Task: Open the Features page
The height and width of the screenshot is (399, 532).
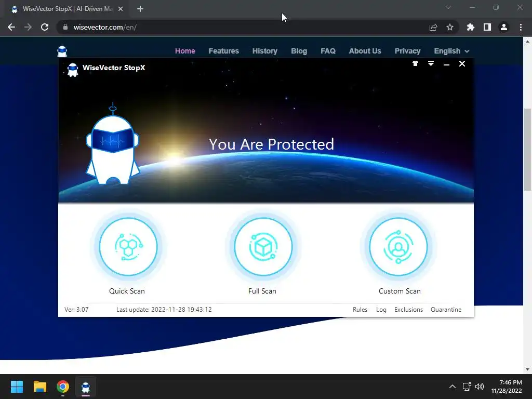Action: (x=223, y=51)
